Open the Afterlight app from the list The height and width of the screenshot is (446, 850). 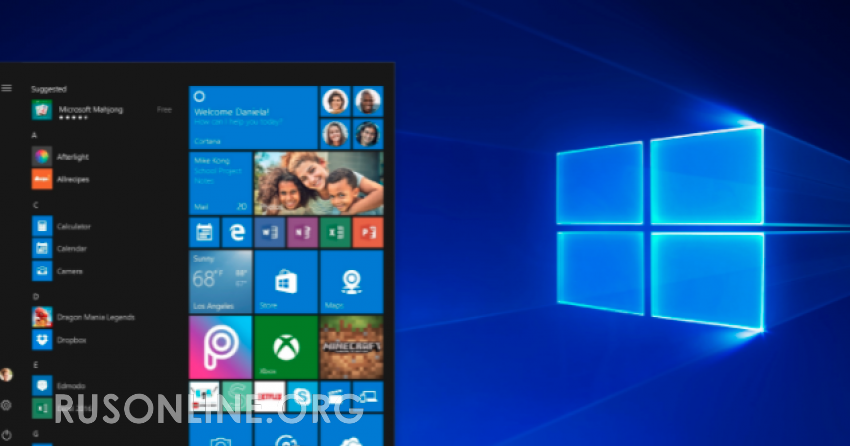coord(60,157)
